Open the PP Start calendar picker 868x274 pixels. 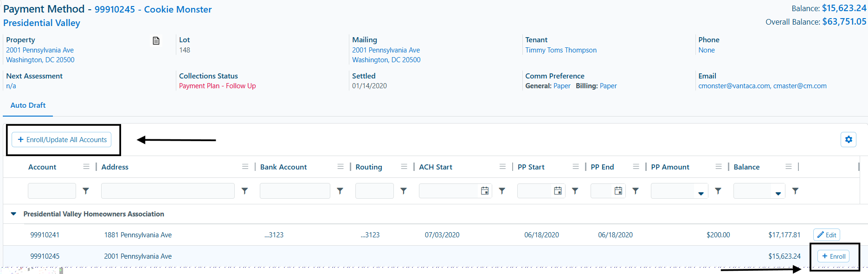pyautogui.click(x=558, y=191)
